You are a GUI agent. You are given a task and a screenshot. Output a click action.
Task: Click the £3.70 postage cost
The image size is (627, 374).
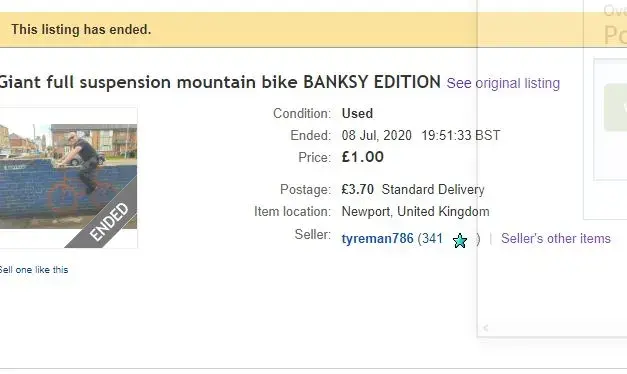pos(357,189)
